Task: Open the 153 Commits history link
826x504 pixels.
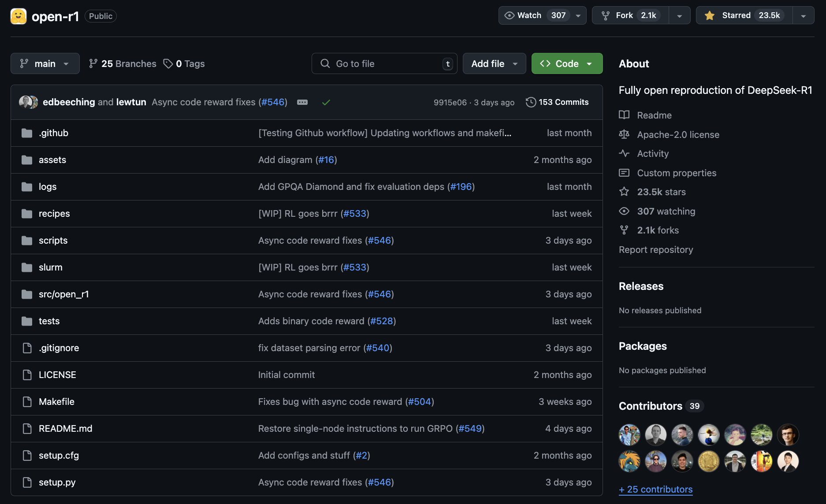Action: point(557,102)
